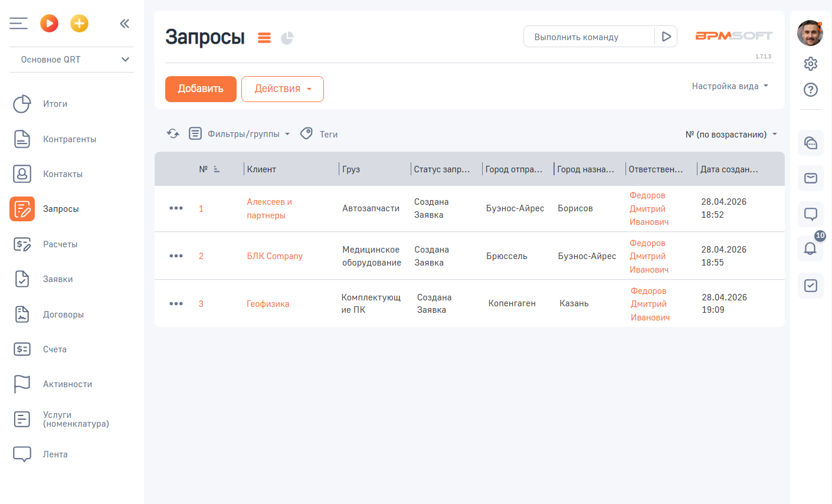Collapse the left sidebar panel

click(x=125, y=24)
